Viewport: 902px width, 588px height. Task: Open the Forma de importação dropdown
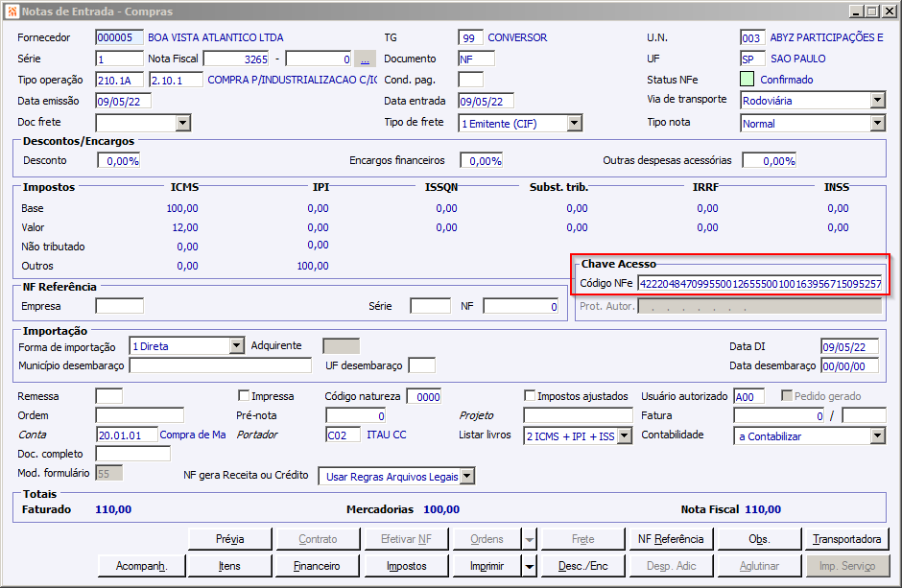tap(237, 346)
